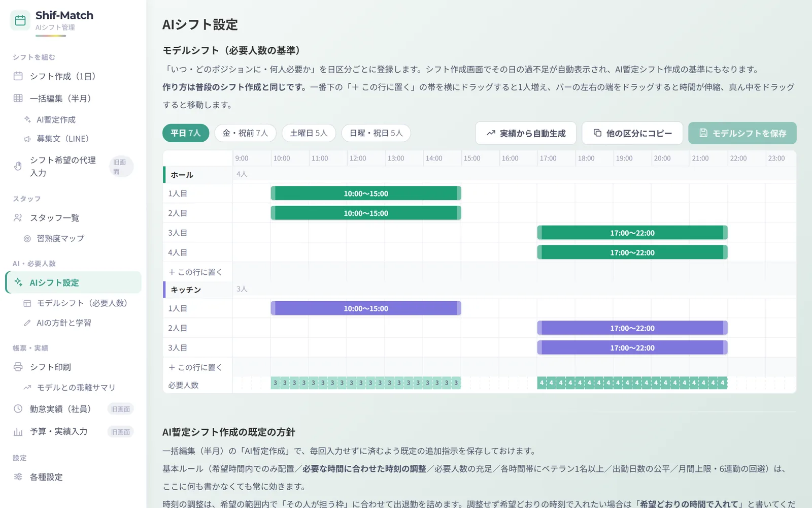Open the 各種設定 menu item

(x=73, y=477)
